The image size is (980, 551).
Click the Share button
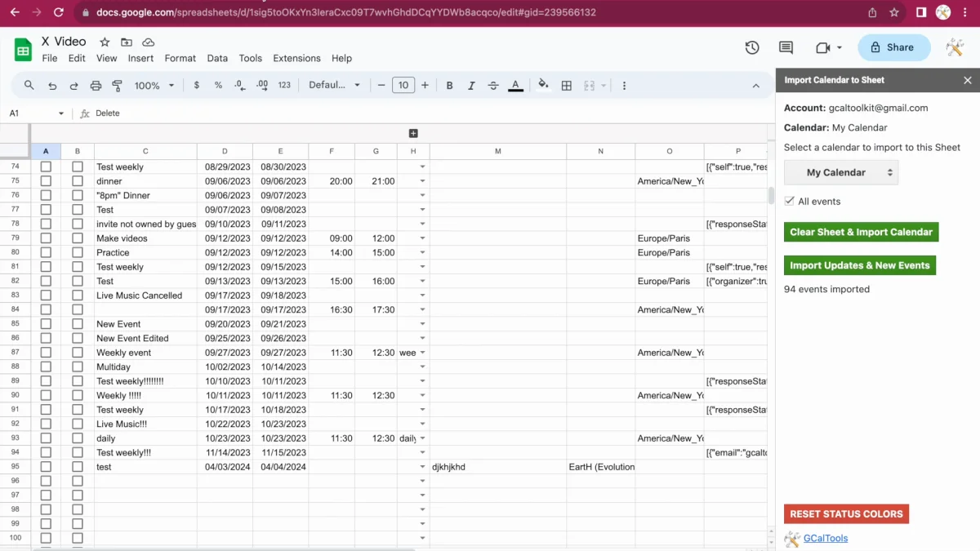893,47
